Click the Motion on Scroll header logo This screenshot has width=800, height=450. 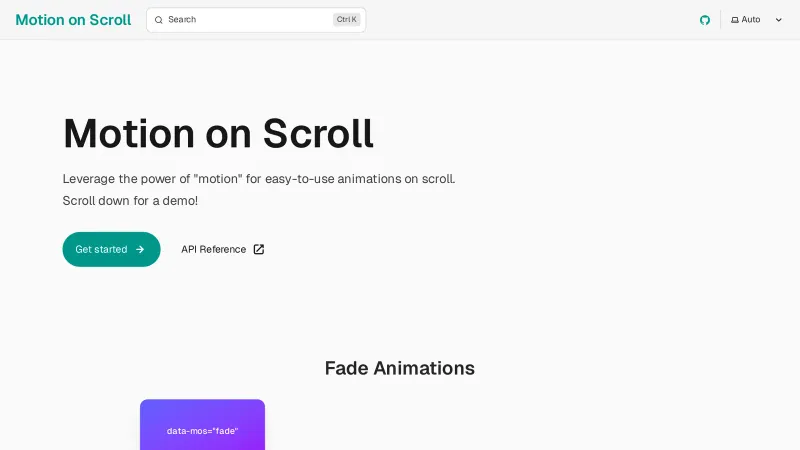pyautogui.click(x=73, y=20)
